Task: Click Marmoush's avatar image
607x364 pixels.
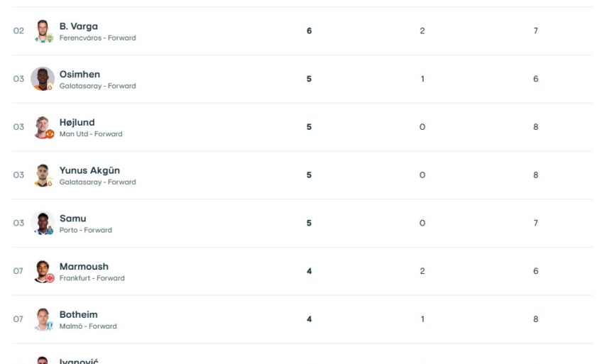Action: point(43,271)
